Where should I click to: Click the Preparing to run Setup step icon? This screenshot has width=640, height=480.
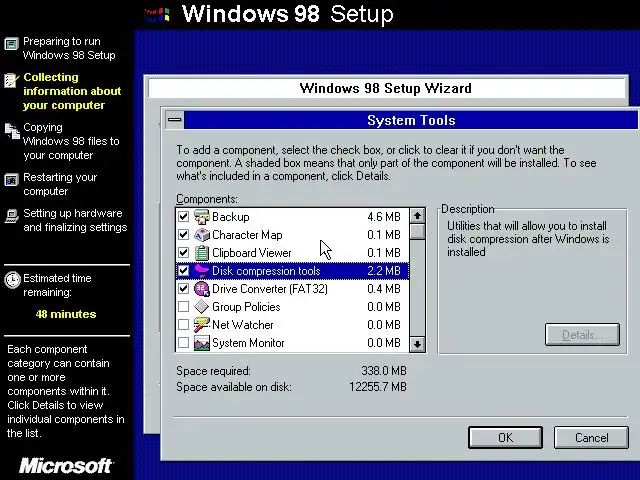[11, 43]
